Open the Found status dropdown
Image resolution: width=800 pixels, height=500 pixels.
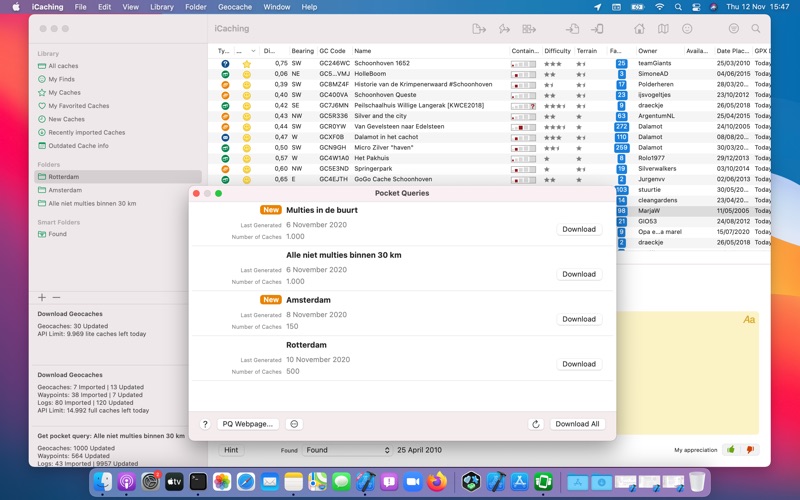[x=347, y=450]
